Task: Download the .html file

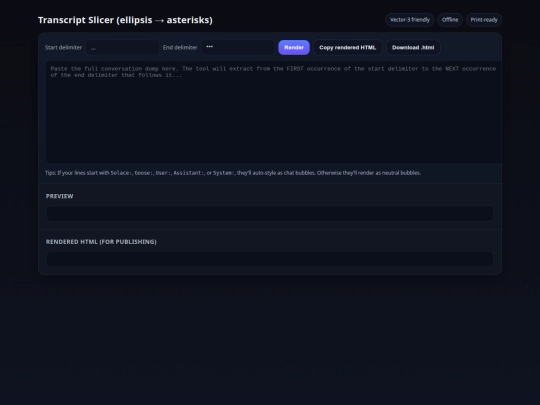Action: [x=413, y=48]
